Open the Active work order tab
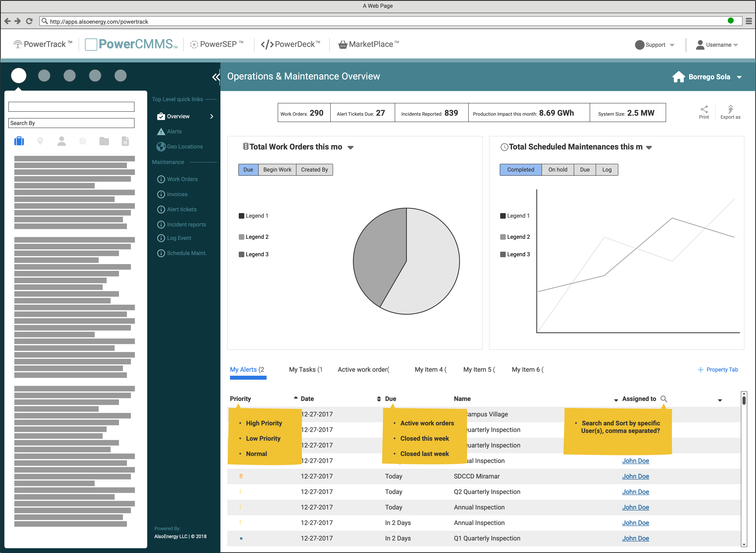The height and width of the screenshot is (553, 756). pos(363,369)
